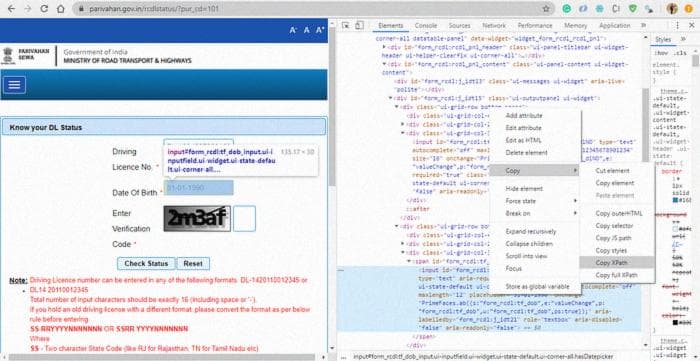Switch to the Console tab
Image resolution: width=700 pixels, height=361 pixels.
pos(425,25)
